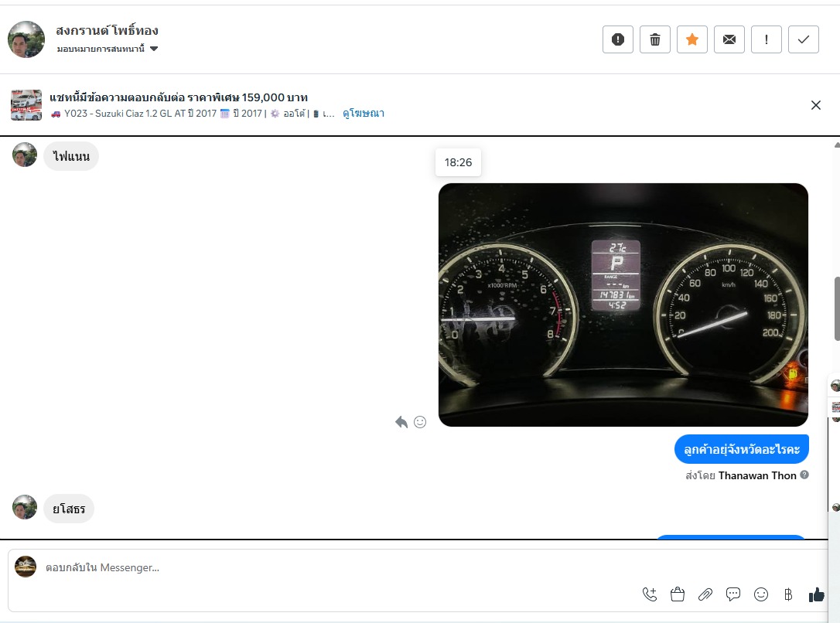
Task: Click the page avatar in the reply box
Action: (26, 567)
